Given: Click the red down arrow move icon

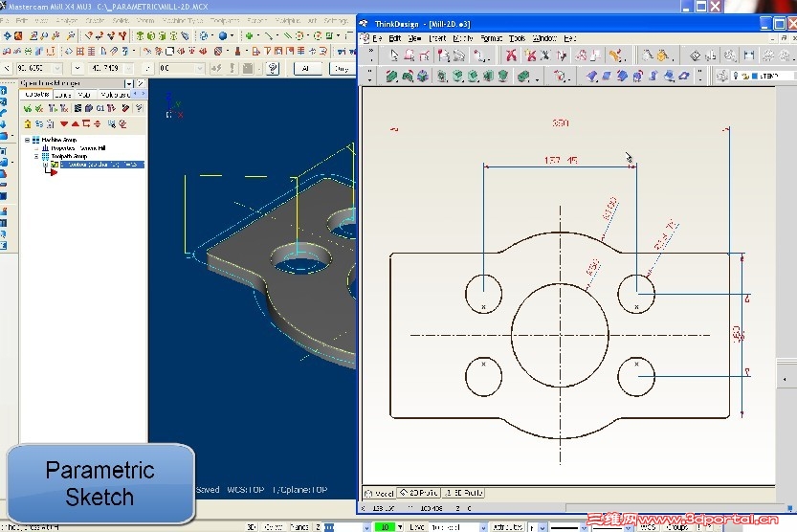Looking at the screenshot, I should (x=63, y=124).
